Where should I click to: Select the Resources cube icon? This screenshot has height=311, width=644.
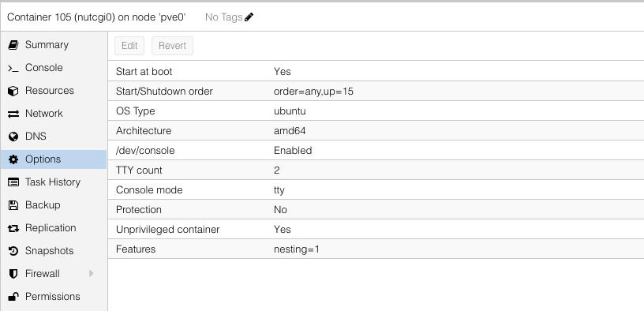(13, 91)
